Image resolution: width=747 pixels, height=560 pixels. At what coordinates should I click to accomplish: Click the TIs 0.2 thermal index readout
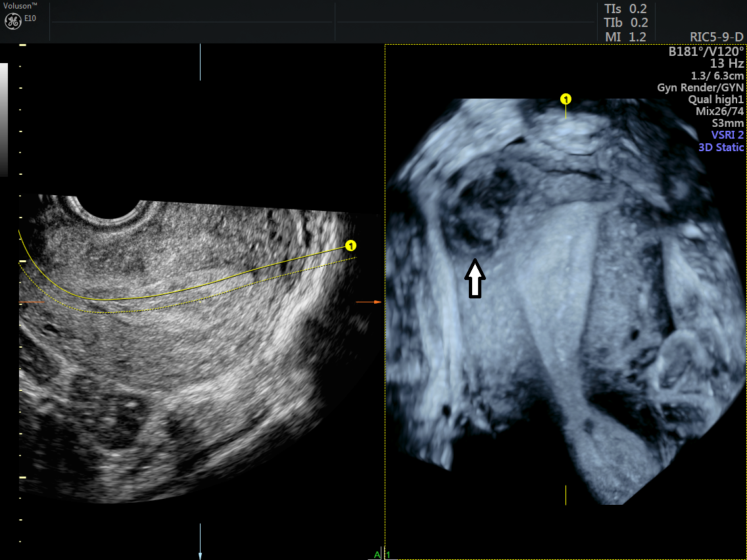[x=625, y=9]
